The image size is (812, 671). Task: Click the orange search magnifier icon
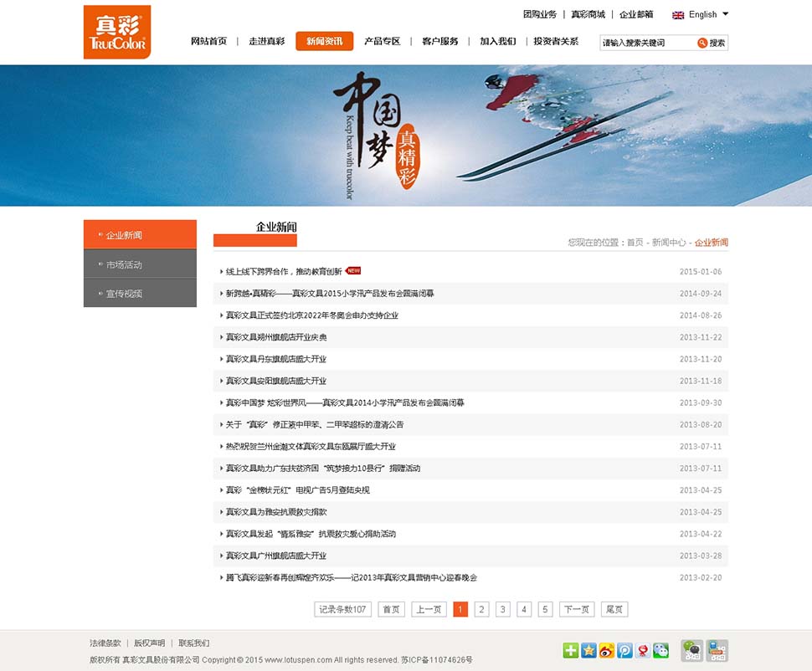pos(702,43)
